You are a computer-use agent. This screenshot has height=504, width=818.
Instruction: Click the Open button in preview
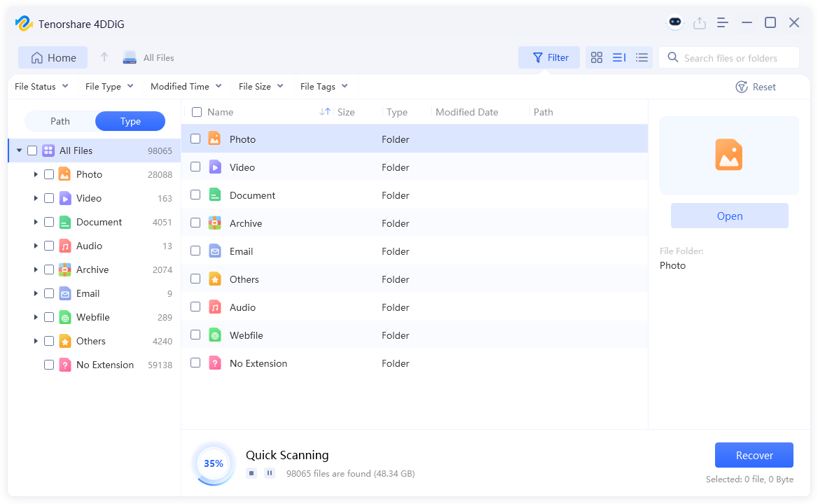(729, 216)
